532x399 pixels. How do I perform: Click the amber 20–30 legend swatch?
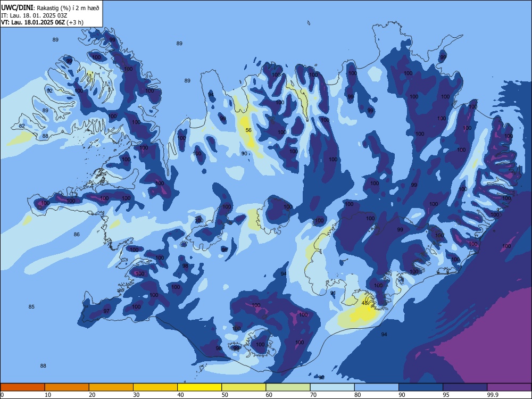pos(111,387)
